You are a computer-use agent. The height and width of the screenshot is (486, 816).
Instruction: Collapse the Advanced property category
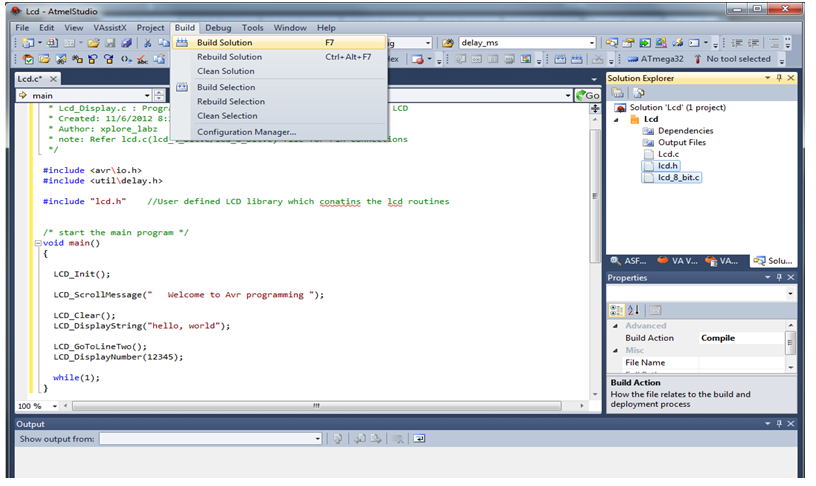[616, 326]
